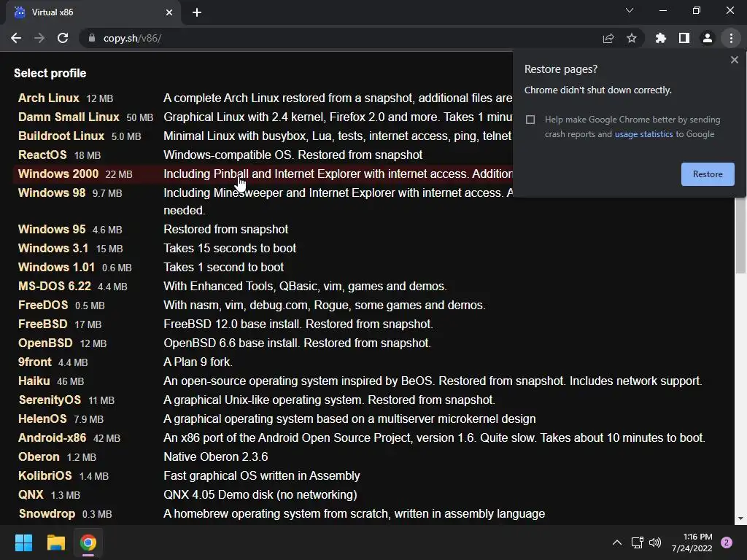Click 'Native Oberon 2.3.6' description
The width and height of the screenshot is (747, 560).
tap(216, 458)
